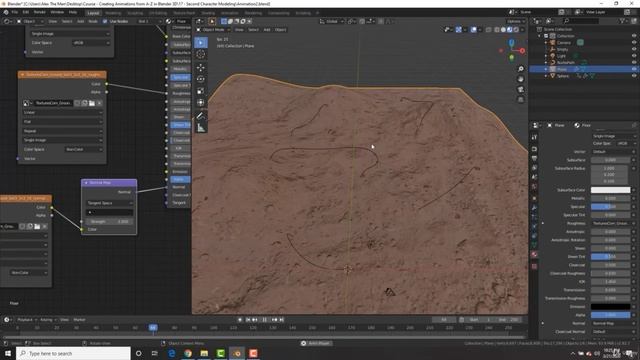Open the Object Mode dropdown
The image size is (640, 360).
tap(213, 30)
